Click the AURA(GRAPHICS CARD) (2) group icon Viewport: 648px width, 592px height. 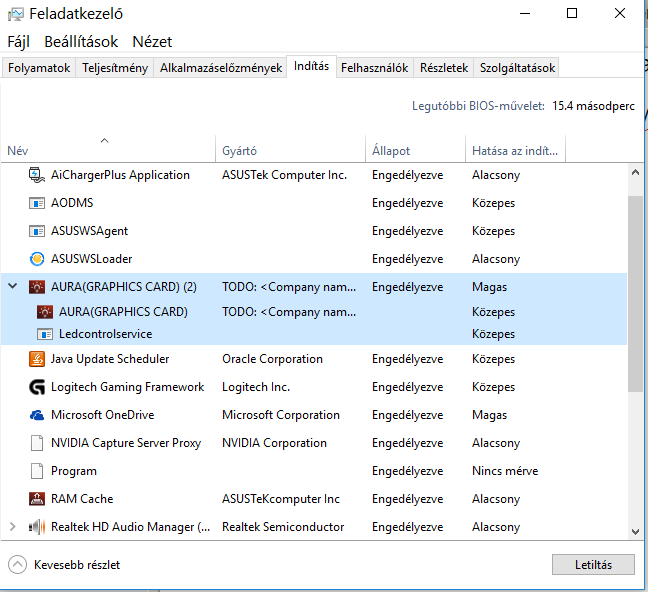[x=37, y=287]
